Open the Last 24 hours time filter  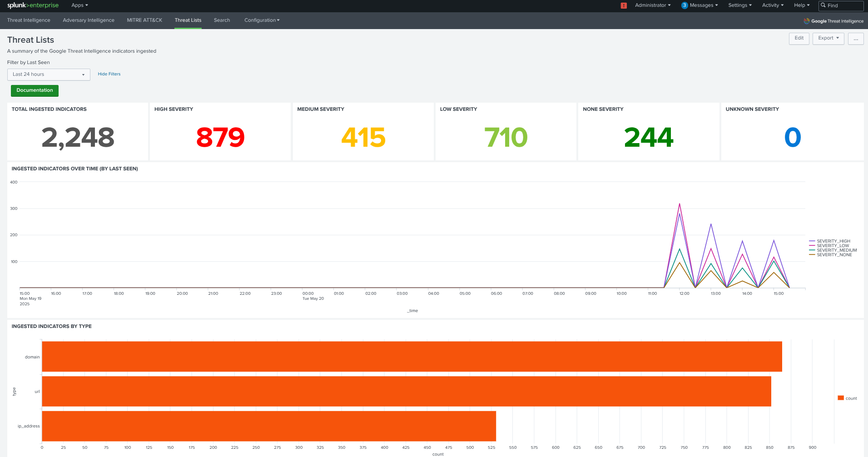click(49, 75)
